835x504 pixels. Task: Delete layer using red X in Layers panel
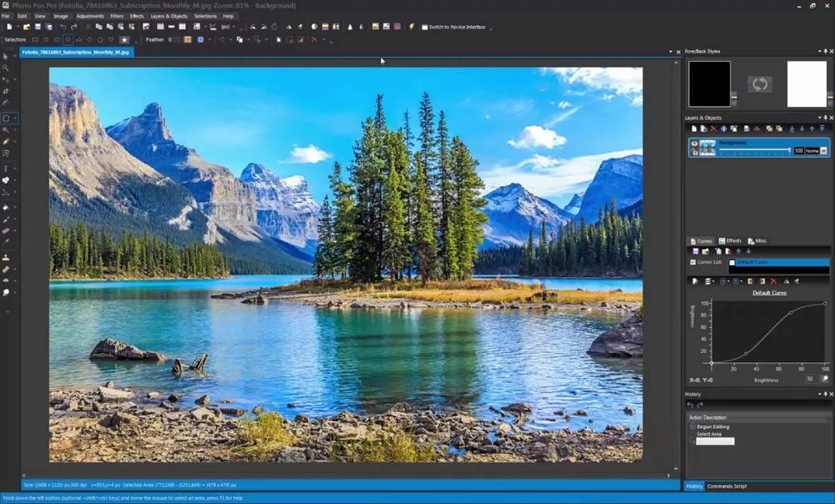point(713,129)
